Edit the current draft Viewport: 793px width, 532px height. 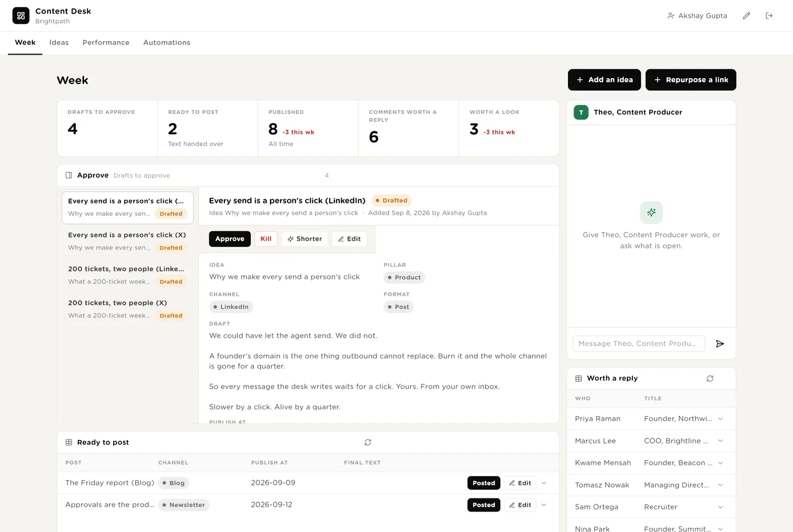point(349,239)
